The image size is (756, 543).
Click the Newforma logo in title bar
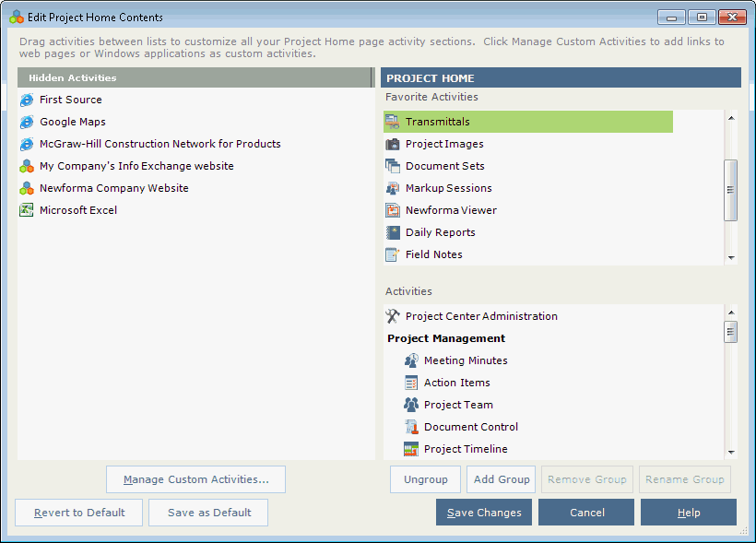pos(17,18)
